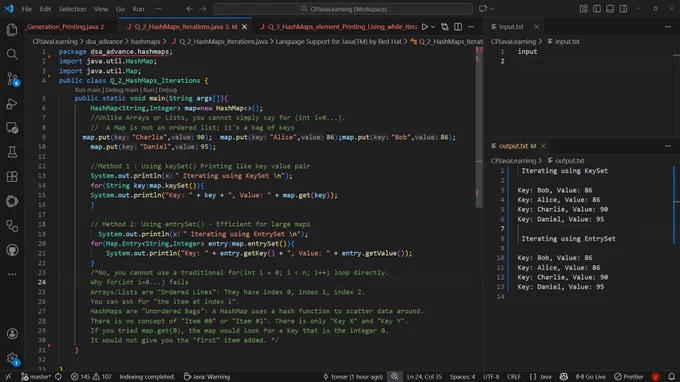Toggle the secondary side bar

(x=623, y=9)
